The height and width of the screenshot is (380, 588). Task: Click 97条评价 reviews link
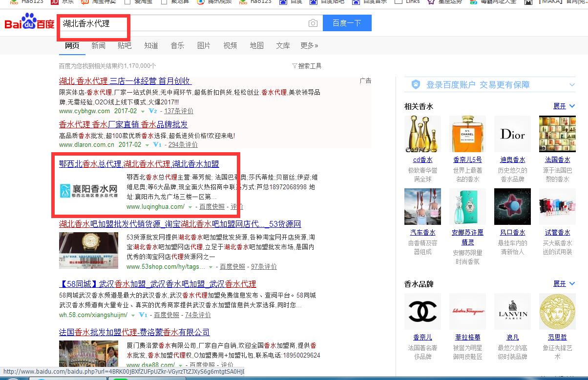point(264,267)
